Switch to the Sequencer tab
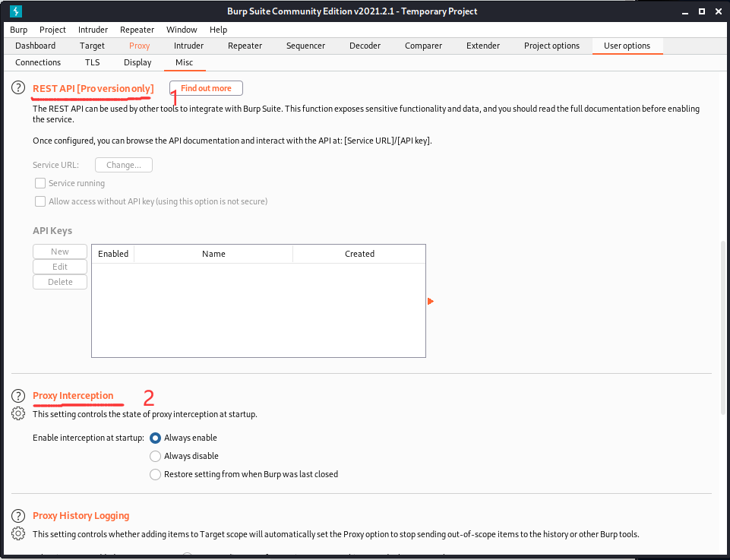Screen dimensions: 730x560 [x=306, y=46]
